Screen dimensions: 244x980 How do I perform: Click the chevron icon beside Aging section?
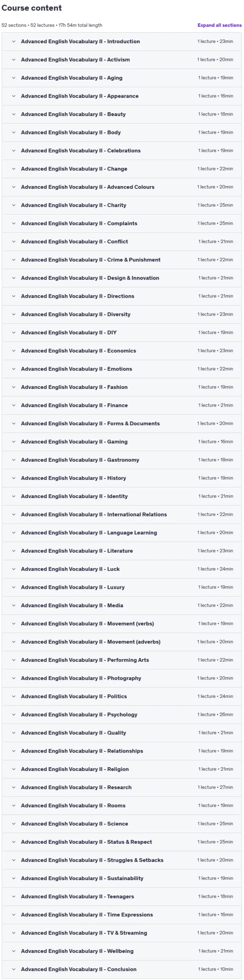pos(14,78)
